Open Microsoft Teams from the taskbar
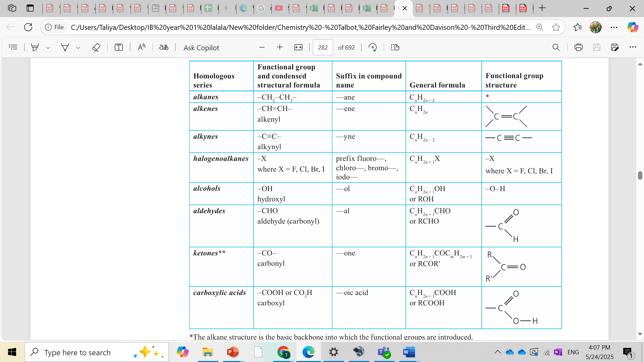Screen dimensions: 644x362 pyautogui.click(x=384, y=352)
